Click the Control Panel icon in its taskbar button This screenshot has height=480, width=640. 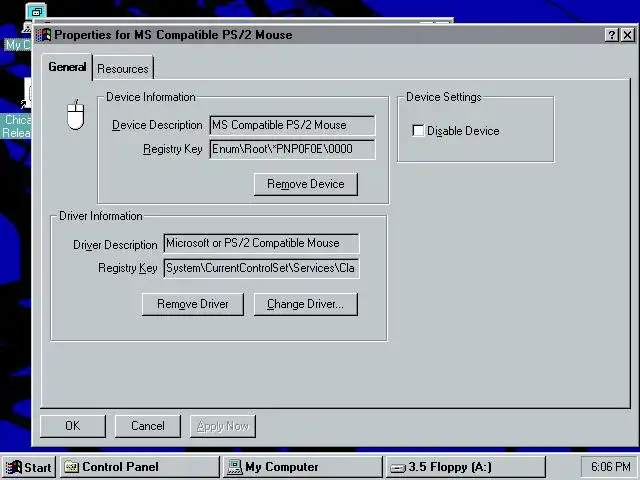pos(71,467)
